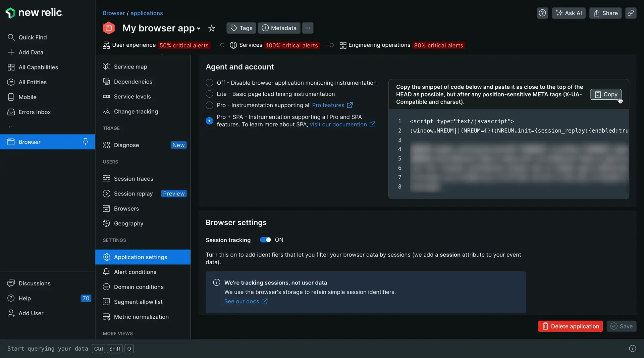Select Lite basic page load option
The width and height of the screenshot is (644, 358).
click(x=209, y=94)
